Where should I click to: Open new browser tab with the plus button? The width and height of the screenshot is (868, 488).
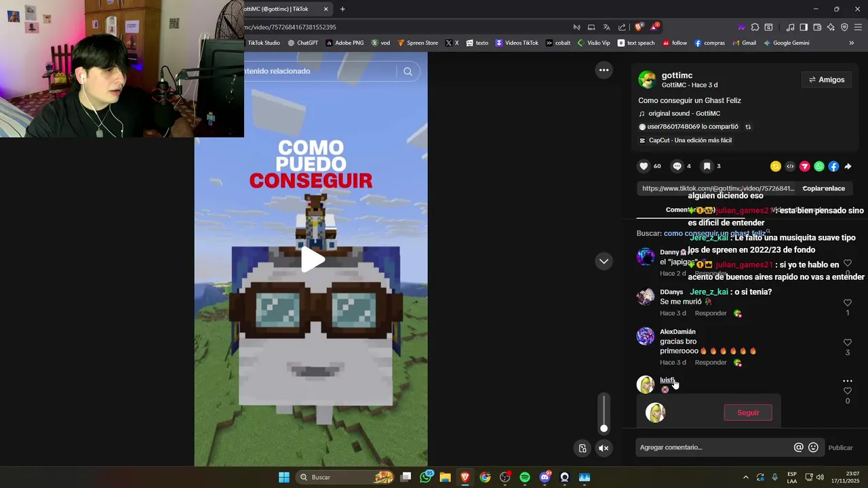point(342,9)
